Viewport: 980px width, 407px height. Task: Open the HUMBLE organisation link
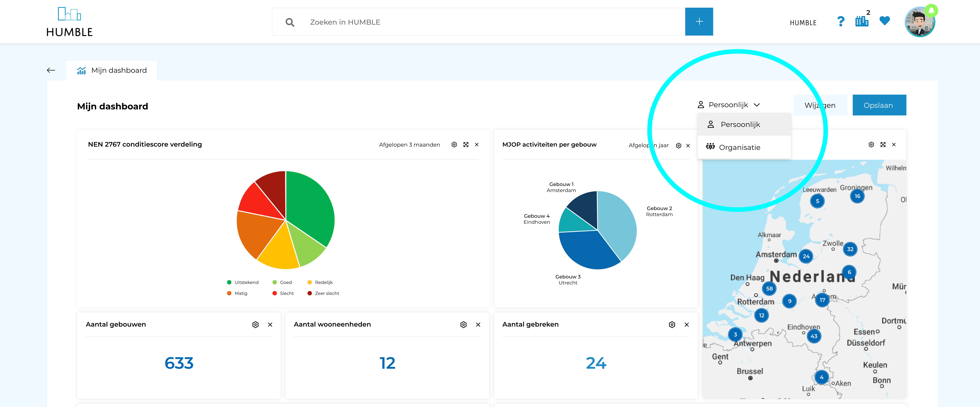(803, 23)
